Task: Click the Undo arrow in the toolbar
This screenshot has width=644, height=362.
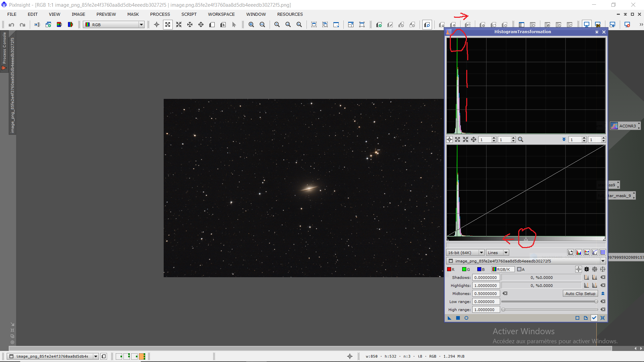Action: pos(11,25)
